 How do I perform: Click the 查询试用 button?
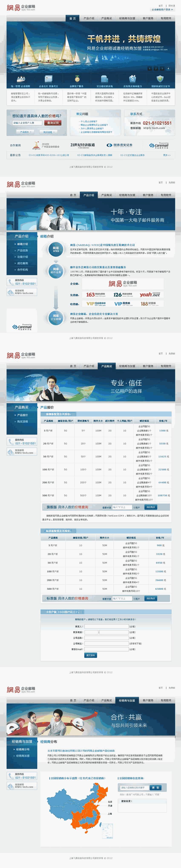point(53,123)
